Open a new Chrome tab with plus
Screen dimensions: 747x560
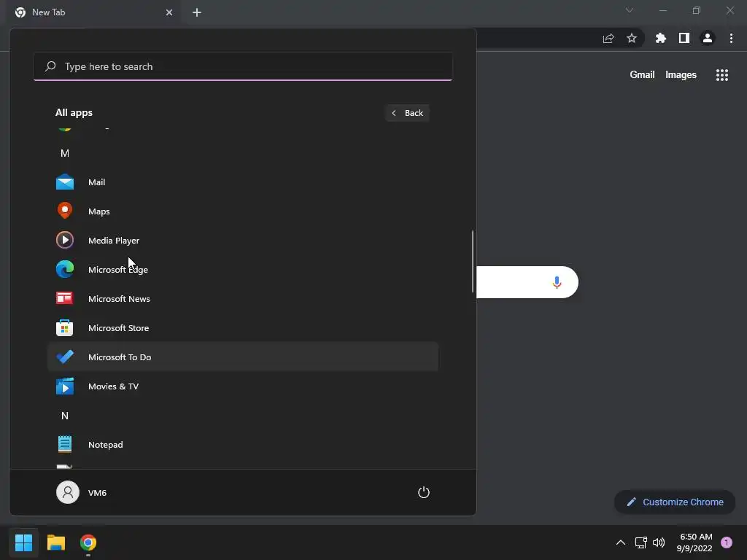pyautogui.click(x=197, y=12)
